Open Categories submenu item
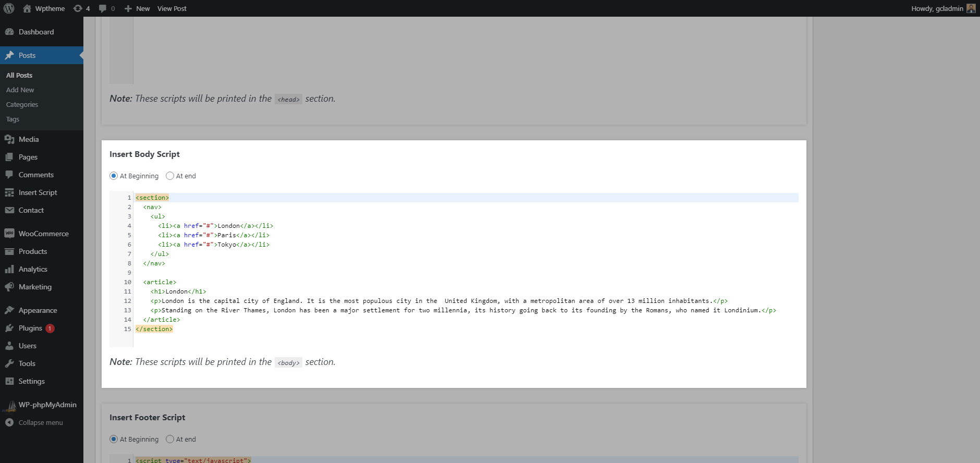980x463 pixels. pos(22,104)
